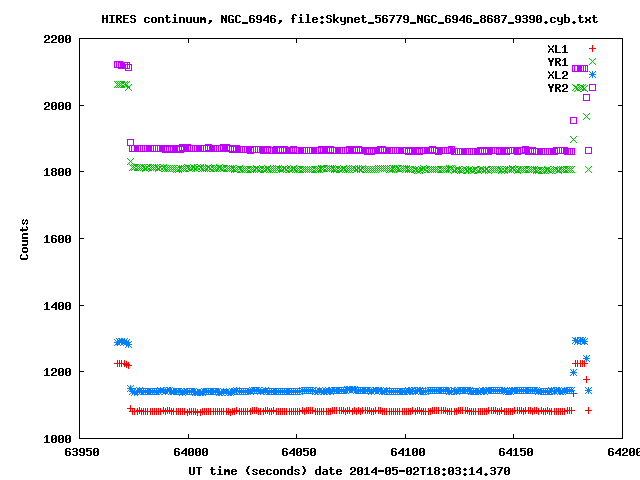The height and width of the screenshot is (480, 640).
Task: Click the 1400 y-axis tick label
Action: [x=57, y=306]
